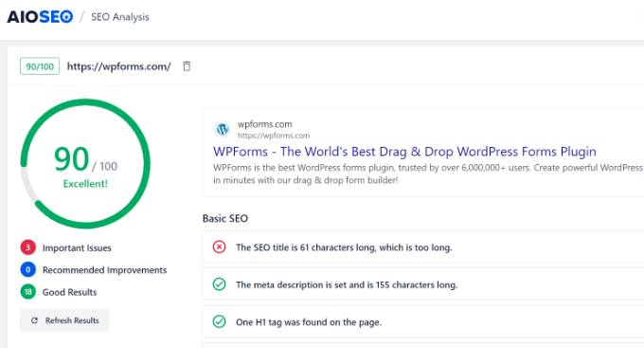Click the Basic SEO section heading
The height and width of the screenshot is (348, 644).
[225, 218]
